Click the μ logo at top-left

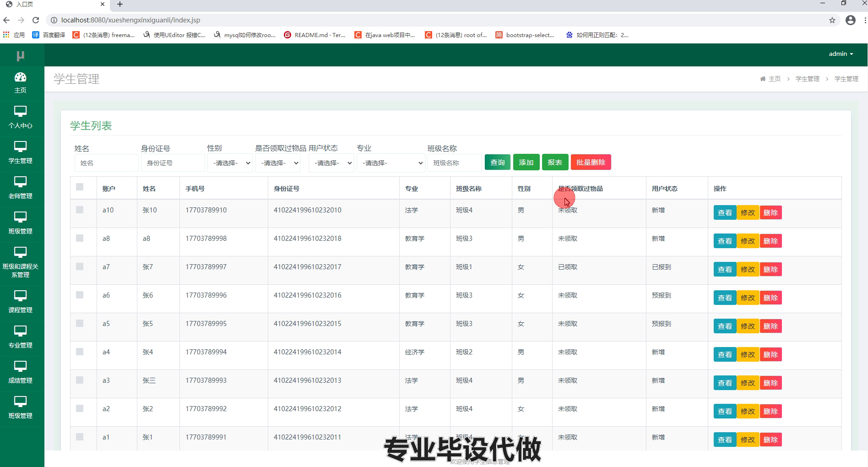coord(21,56)
